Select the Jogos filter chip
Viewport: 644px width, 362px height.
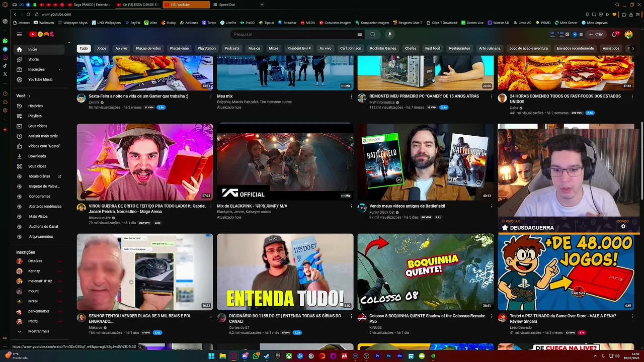pos(102,48)
